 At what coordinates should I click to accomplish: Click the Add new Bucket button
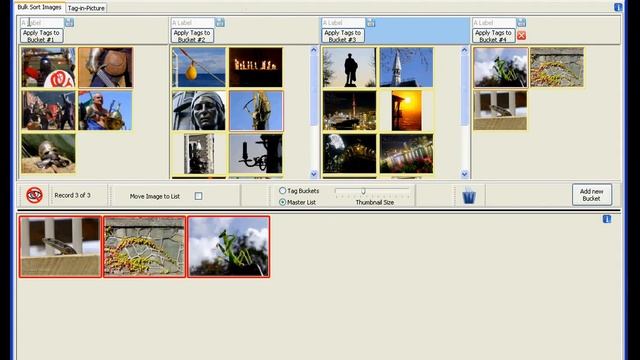591,195
